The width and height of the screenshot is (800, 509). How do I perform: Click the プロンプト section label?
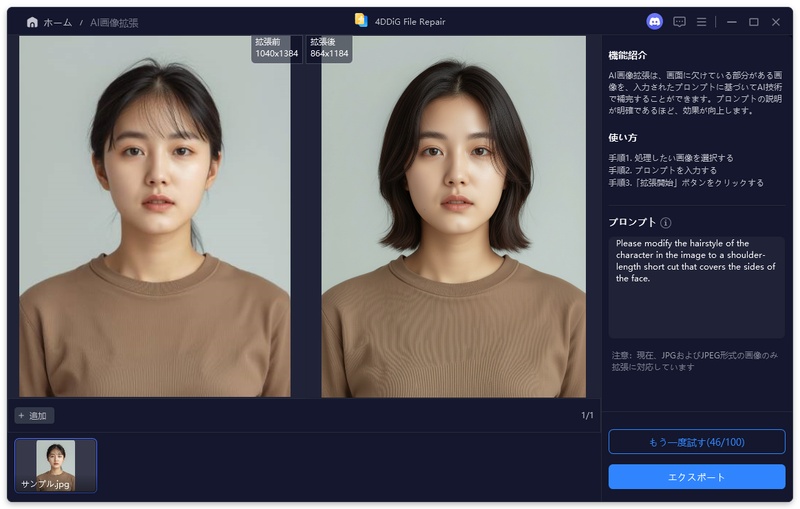632,222
